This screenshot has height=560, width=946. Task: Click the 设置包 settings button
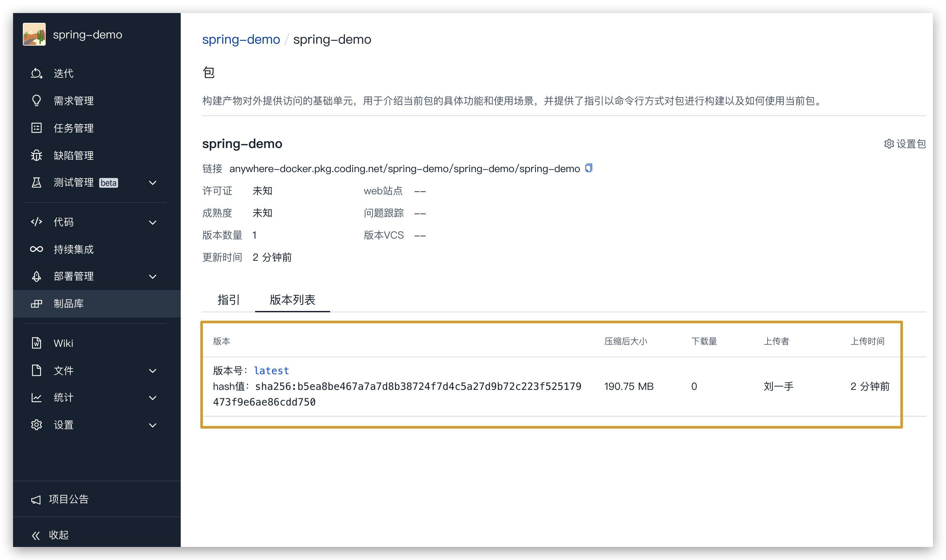click(905, 144)
